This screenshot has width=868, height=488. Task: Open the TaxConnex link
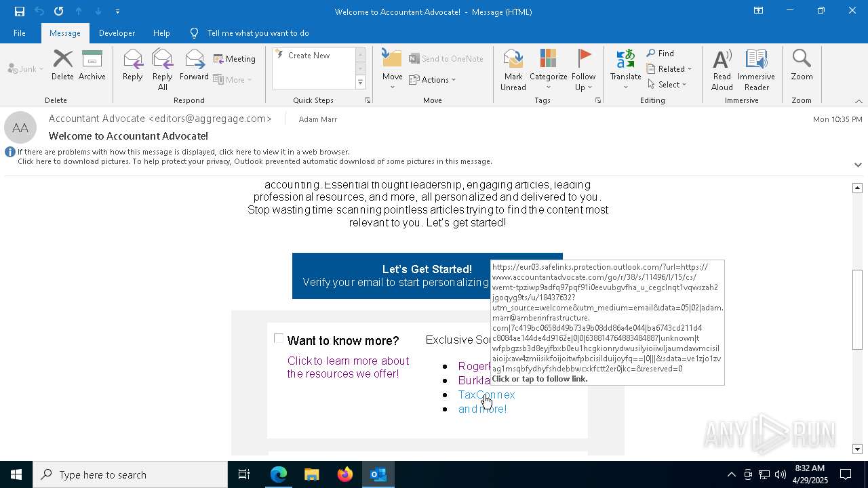486,394
